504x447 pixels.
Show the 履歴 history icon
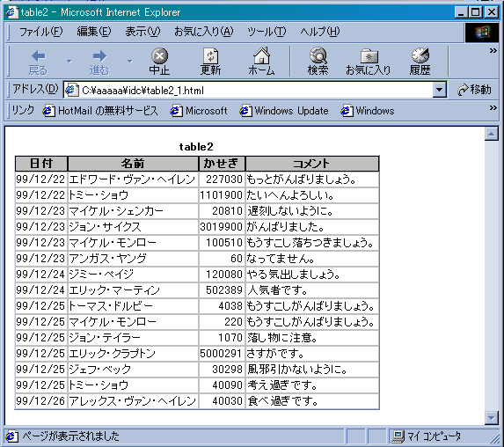point(420,55)
